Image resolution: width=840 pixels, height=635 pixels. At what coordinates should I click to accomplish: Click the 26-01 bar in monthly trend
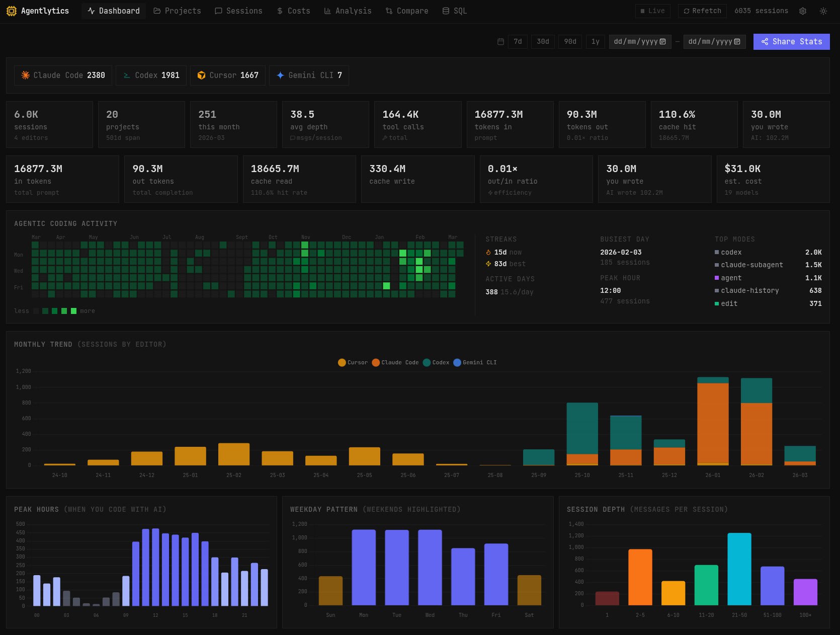tap(713, 422)
